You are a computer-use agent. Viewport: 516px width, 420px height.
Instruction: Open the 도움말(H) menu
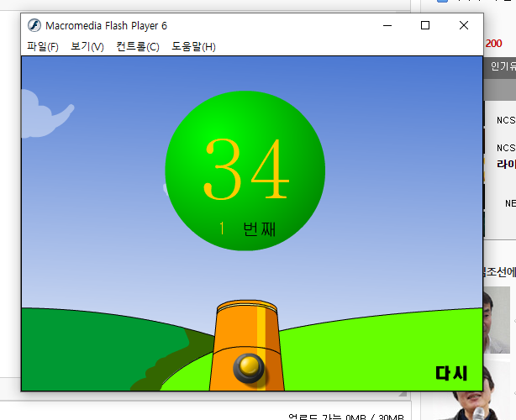(x=193, y=47)
